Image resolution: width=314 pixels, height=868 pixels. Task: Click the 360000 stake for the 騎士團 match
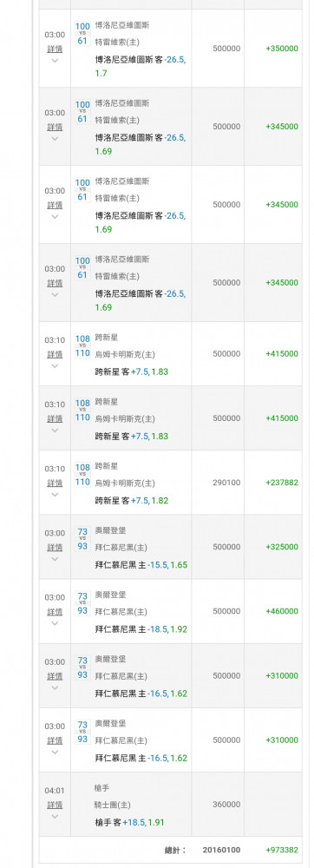[226, 805]
